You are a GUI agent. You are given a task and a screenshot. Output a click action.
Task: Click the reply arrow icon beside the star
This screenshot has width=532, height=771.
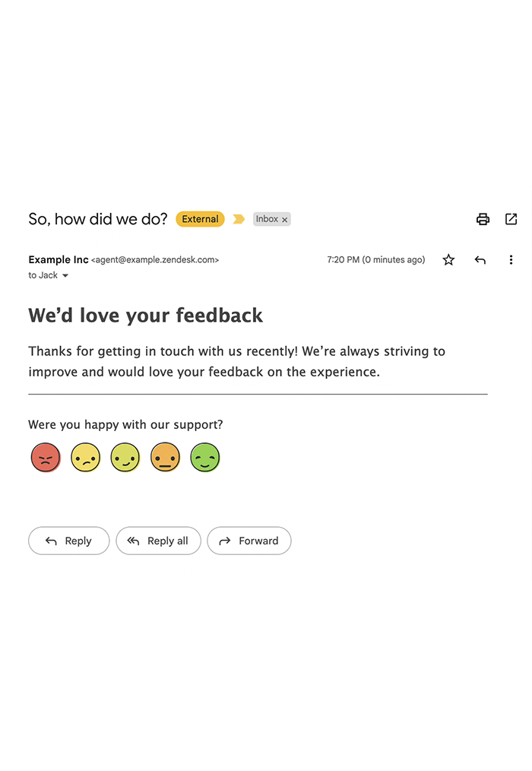(x=480, y=259)
